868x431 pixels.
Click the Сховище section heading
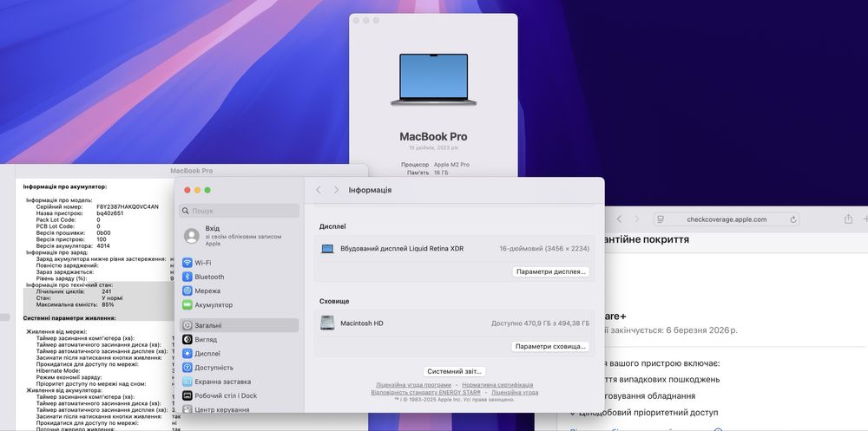(334, 301)
